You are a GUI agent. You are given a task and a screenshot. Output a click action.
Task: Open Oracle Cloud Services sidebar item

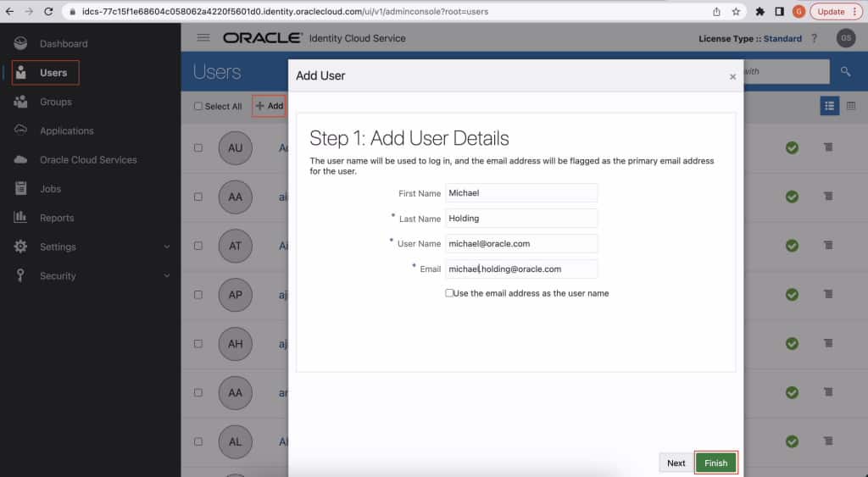coord(88,160)
